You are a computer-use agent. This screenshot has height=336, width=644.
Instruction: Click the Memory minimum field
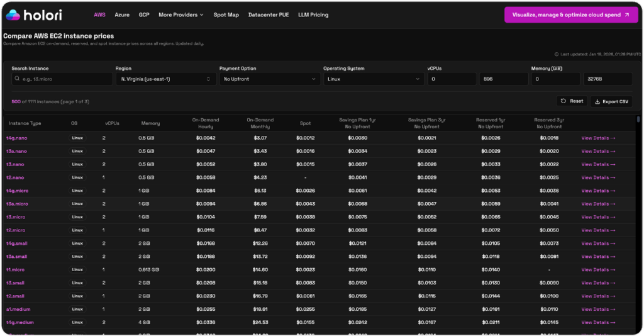pyautogui.click(x=555, y=79)
